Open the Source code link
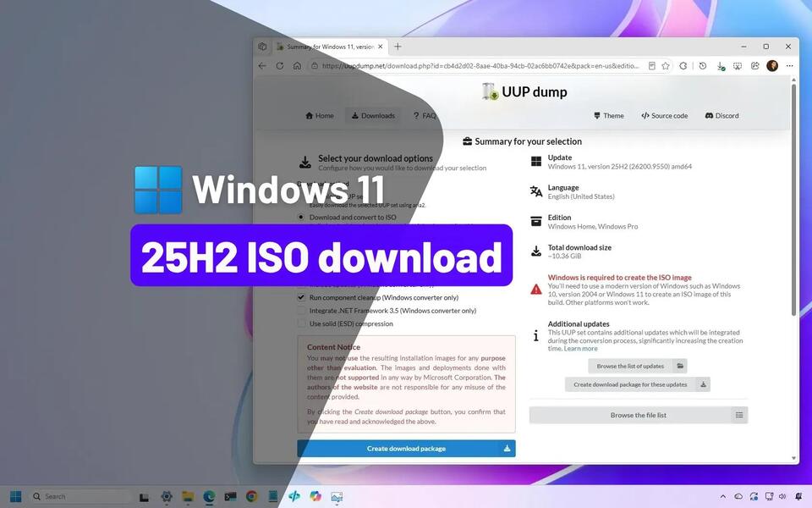This screenshot has height=508, width=812. (x=665, y=116)
